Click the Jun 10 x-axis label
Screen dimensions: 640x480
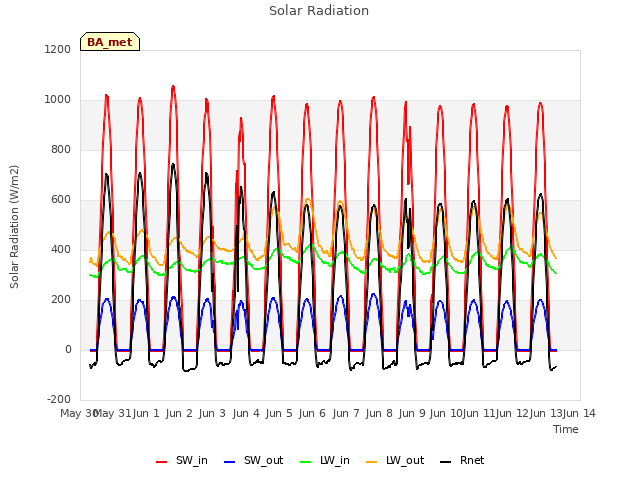point(446,413)
